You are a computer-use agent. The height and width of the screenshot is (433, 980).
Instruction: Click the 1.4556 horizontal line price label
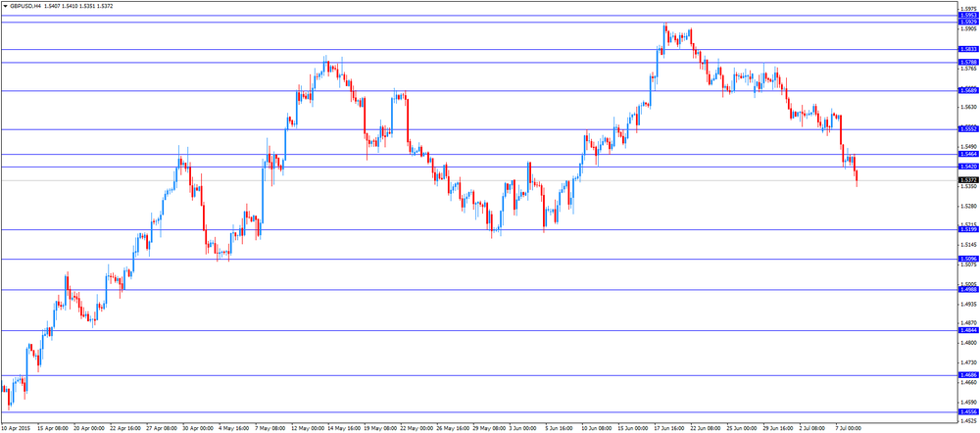coord(968,411)
